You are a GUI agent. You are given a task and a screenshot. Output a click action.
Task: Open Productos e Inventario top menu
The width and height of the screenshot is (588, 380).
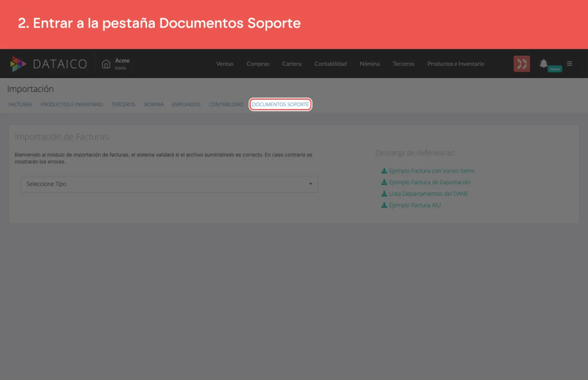click(x=456, y=64)
